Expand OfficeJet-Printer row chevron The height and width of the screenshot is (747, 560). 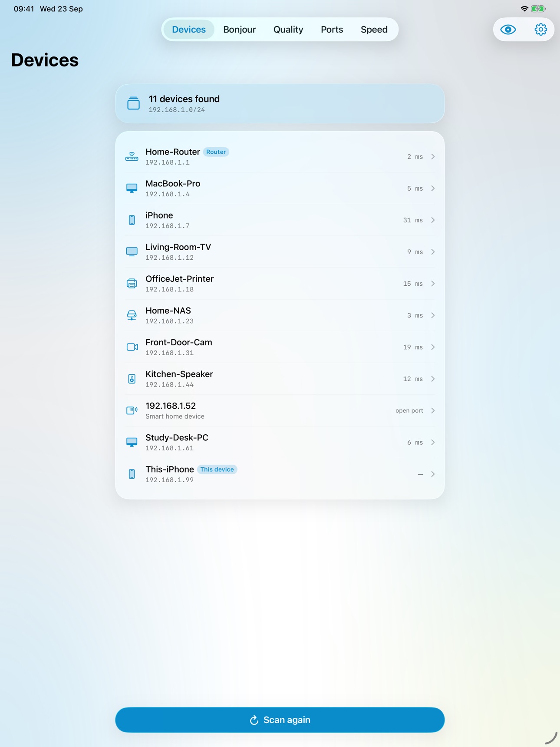[433, 284]
